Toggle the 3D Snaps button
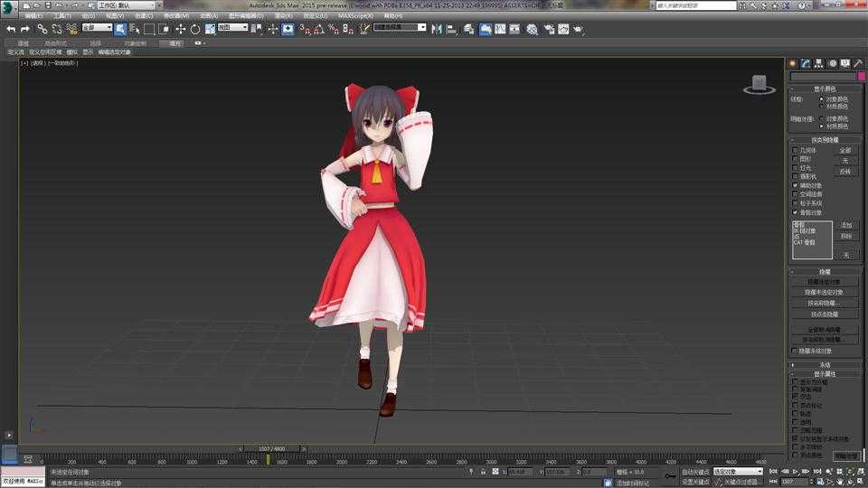This screenshot has height=488, width=868. 305,29
